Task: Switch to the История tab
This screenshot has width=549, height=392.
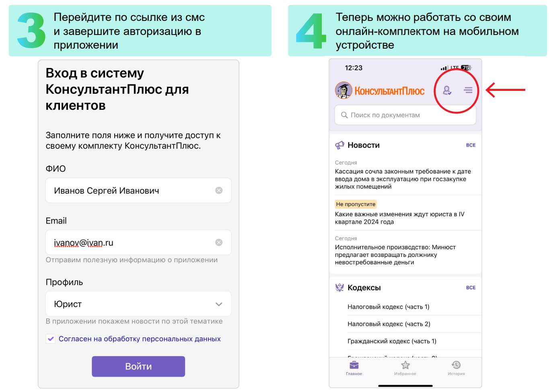Action: click(x=456, y=368)
